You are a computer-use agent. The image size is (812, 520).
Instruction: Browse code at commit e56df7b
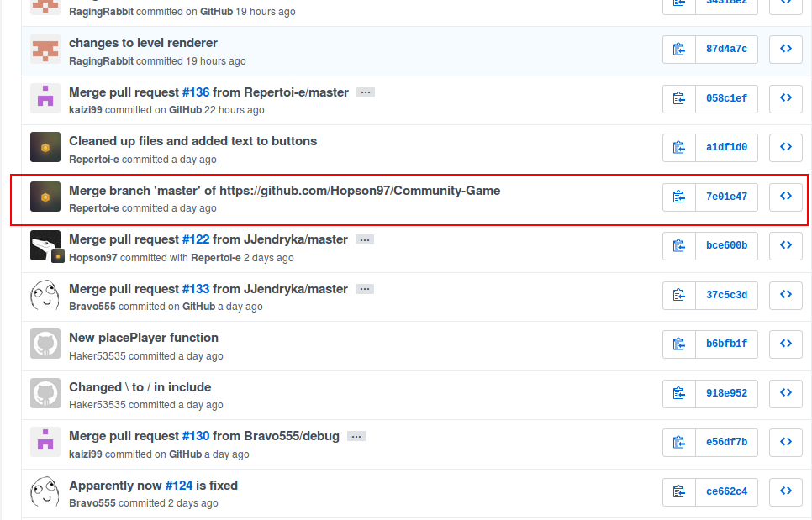pos(785,442)
